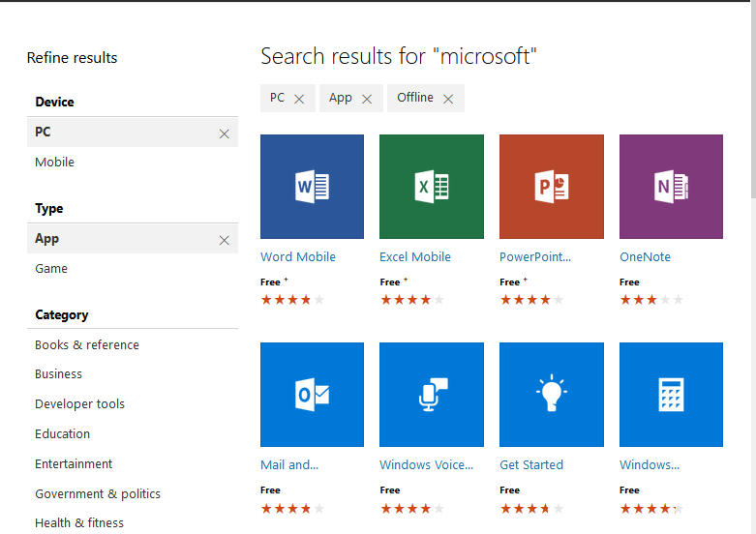This screenshot has width=756, height=534.
Task: Click the Windows... calculator title link
Action: point(650,465)
